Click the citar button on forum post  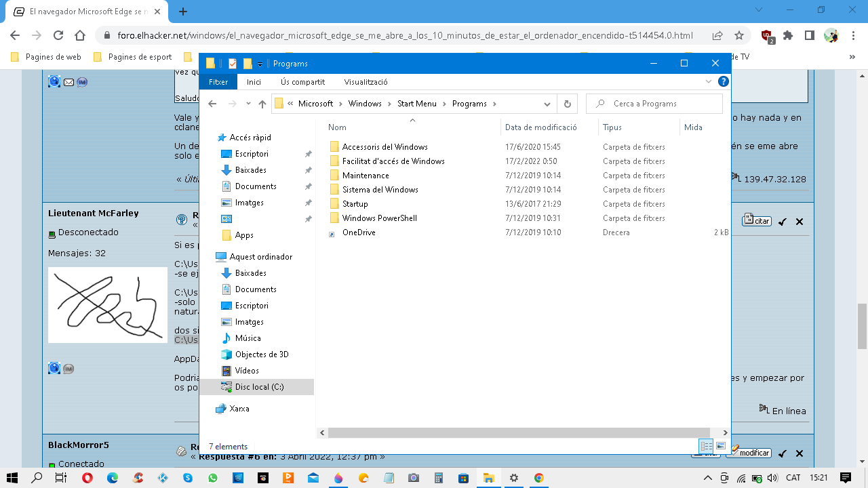pyautogui.click(x=757, y=220)
